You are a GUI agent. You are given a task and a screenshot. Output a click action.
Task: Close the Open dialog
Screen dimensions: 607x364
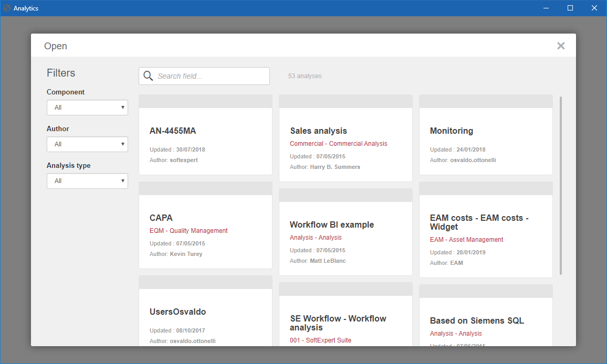point(561,46)
